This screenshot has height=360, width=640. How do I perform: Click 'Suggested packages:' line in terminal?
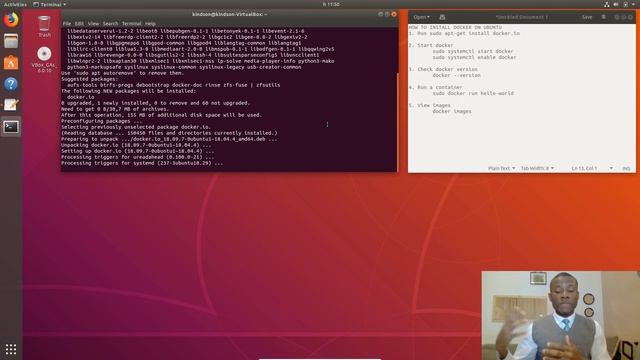(x=89, y=79)
